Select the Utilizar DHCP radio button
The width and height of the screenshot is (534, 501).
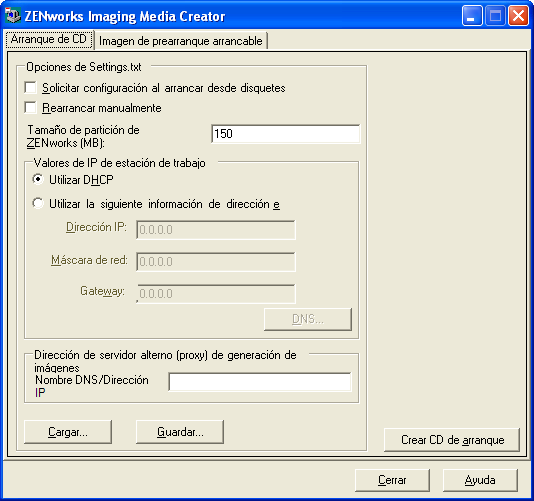point(38,179)
